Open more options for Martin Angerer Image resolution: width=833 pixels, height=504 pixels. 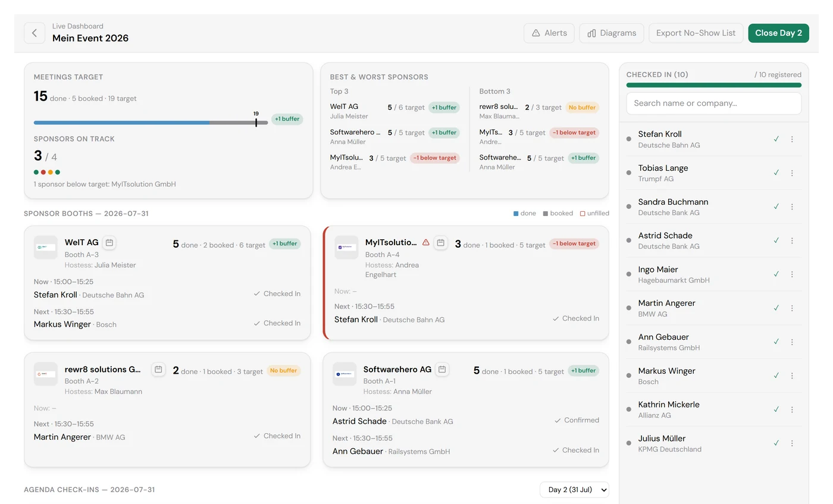click(x=792, y=308)
